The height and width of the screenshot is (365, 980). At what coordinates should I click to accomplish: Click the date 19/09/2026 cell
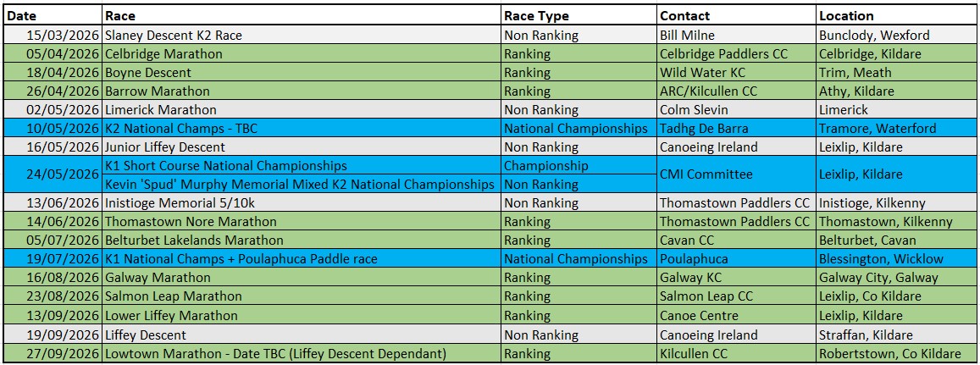click(x=53, y=335)
